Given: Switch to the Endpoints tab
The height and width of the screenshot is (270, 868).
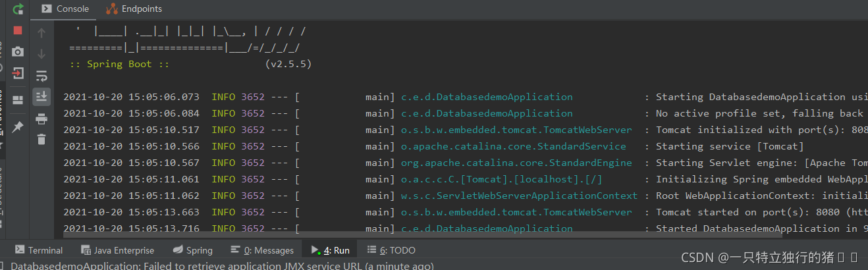Looking at the screenshot, I should 134,9.
